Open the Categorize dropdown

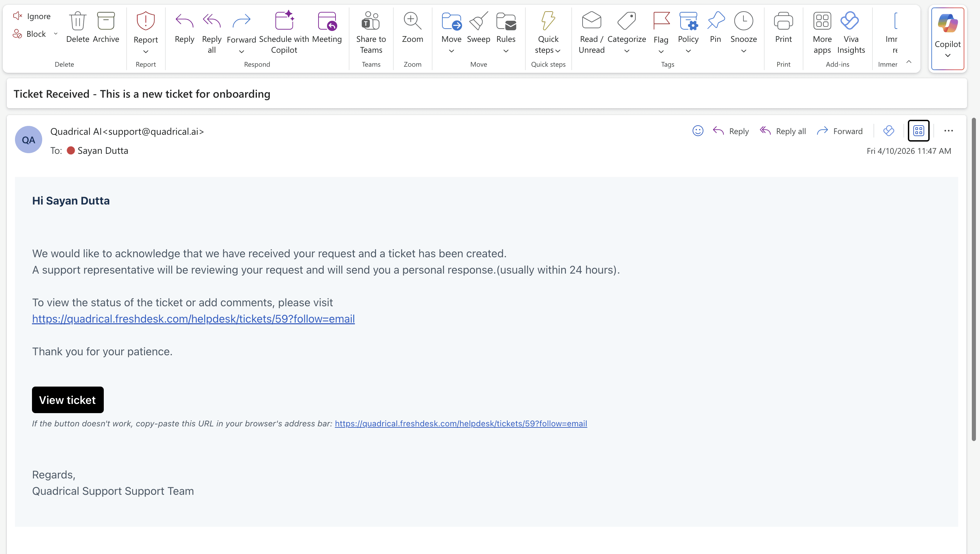click(x=626, y=51)
